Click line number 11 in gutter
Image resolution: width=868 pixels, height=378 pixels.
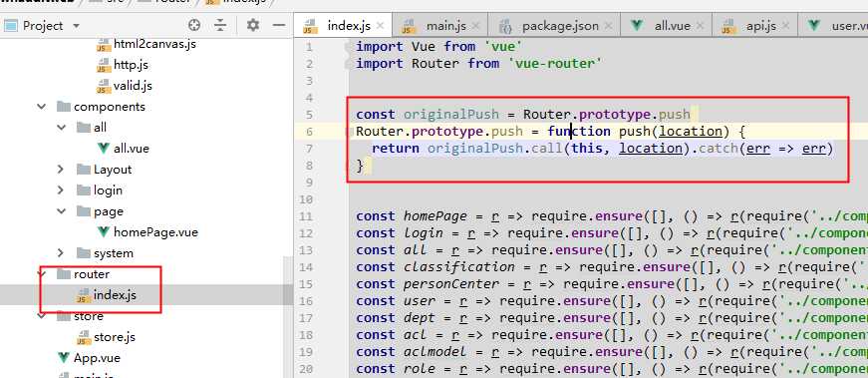306,216
